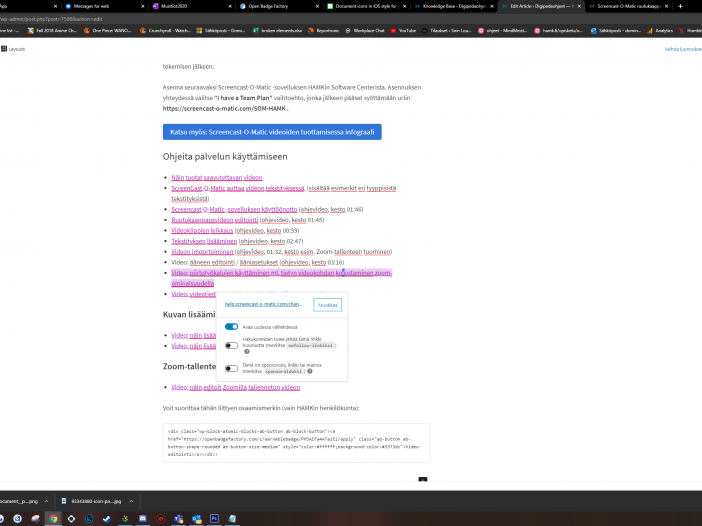Click the 'Voit suorittaa tähän liittyen' paragraph
Image resolution: width=702 pixels, height=526 pixels.
pos(261,408)
